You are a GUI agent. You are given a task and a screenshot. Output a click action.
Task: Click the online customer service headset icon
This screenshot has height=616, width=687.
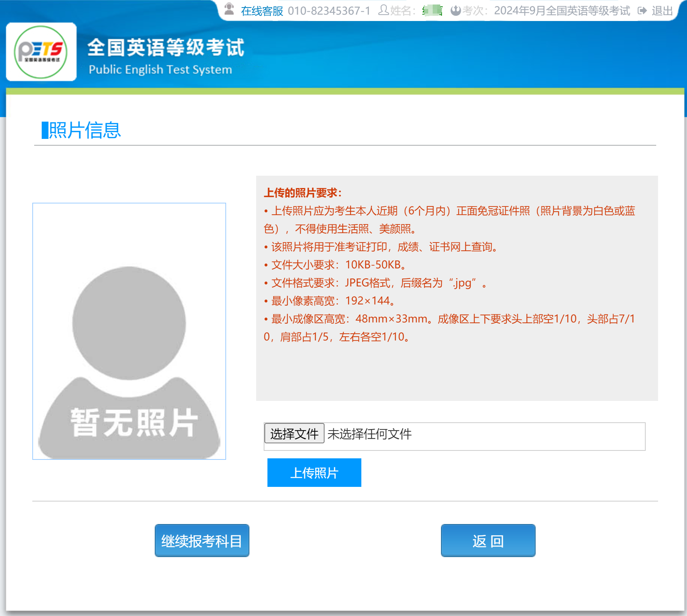point(229,9)
